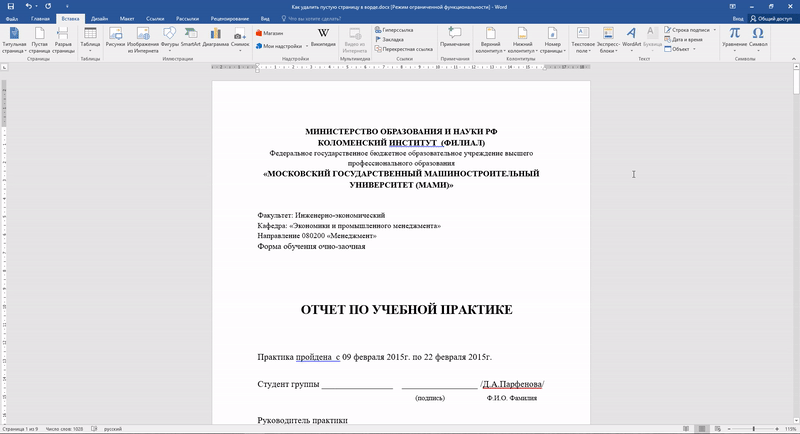800x434 pixels.
Task: Open Текстовое поле text box gallery
Action: tap(583, 41)
